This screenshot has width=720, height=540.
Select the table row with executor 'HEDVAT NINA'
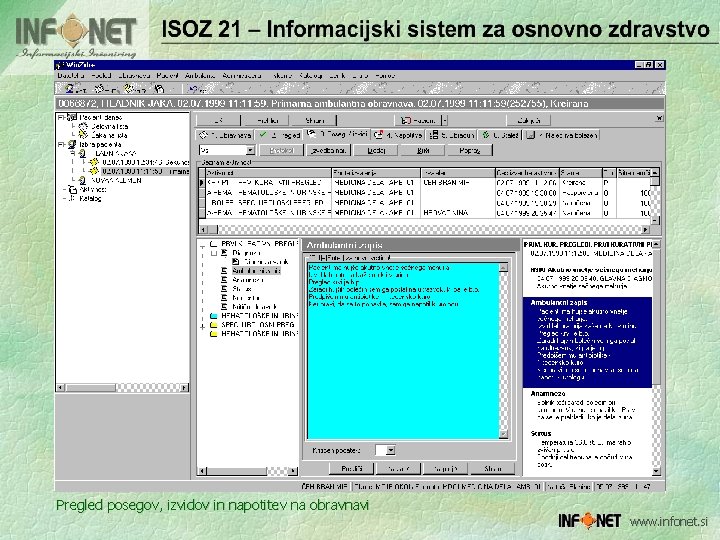[x=426, y=213]
